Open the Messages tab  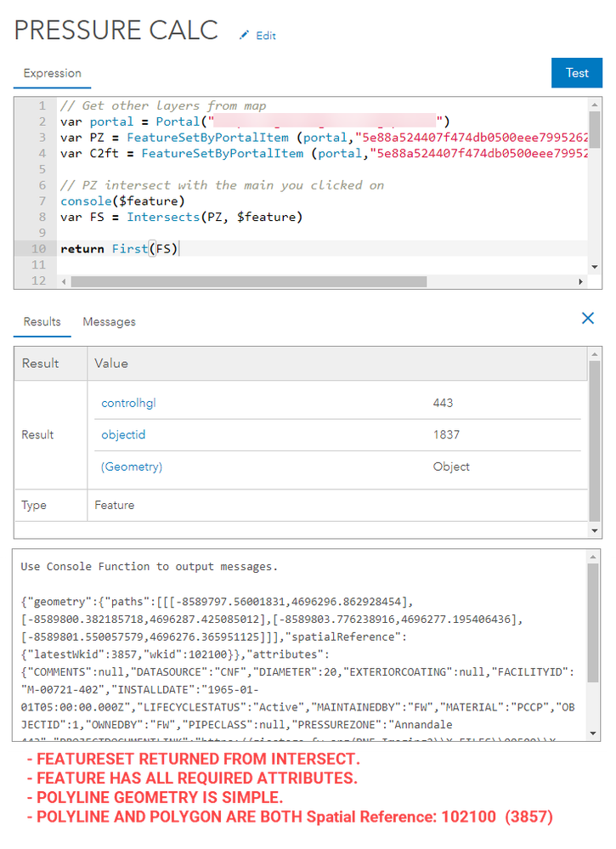(x=109, y=322)
